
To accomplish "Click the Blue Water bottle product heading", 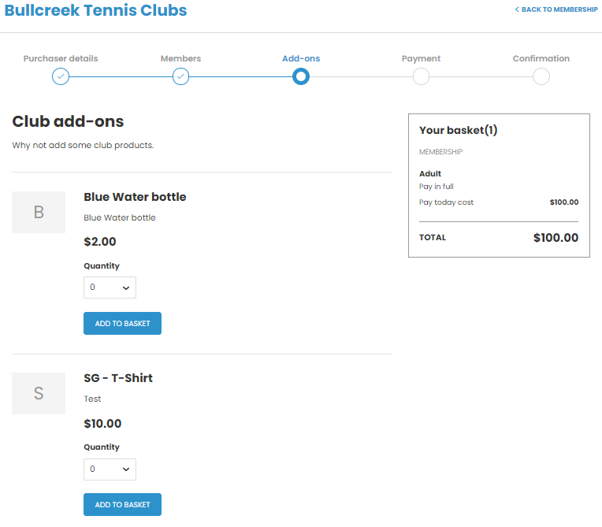I will coord(135,197).
